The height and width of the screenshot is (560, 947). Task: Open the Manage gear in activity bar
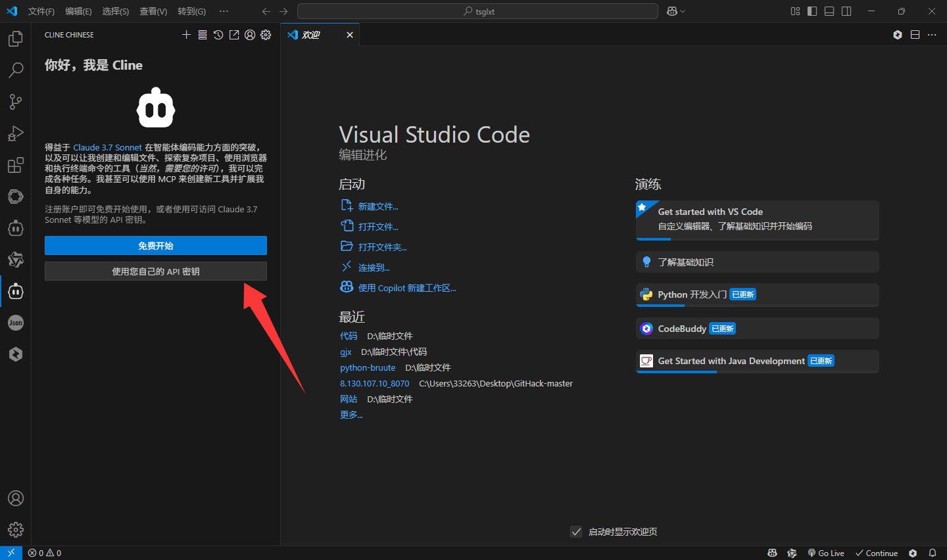16,530
